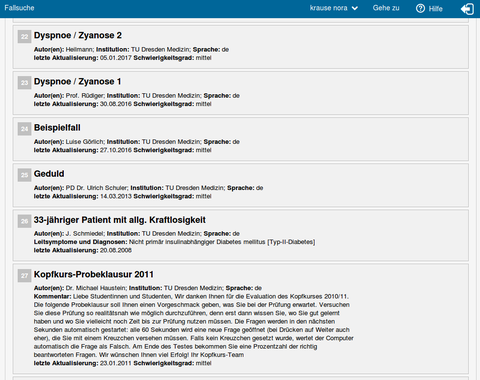The width and height of the screenshot is (480, 380).
Task: Open the Gehe zu menu
Action: (x=386, y=8)
